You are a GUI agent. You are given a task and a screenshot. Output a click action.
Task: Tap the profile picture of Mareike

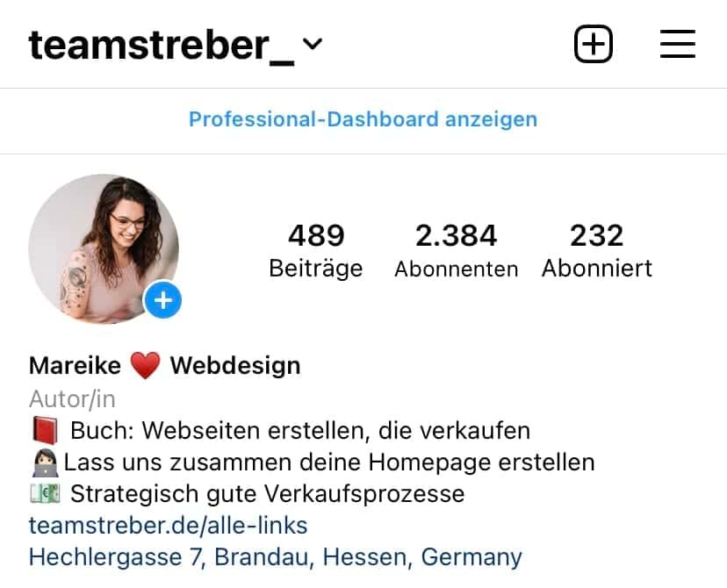(104, 249)
